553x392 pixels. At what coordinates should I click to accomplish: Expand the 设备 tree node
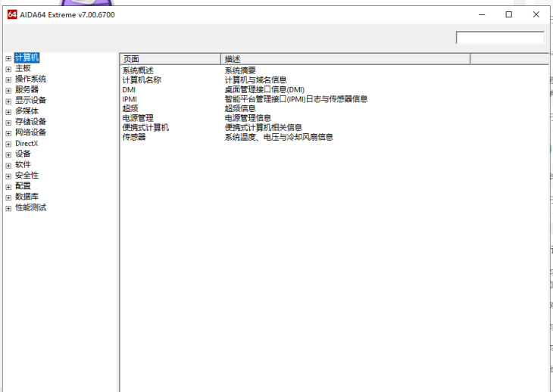tap(8, 154)
